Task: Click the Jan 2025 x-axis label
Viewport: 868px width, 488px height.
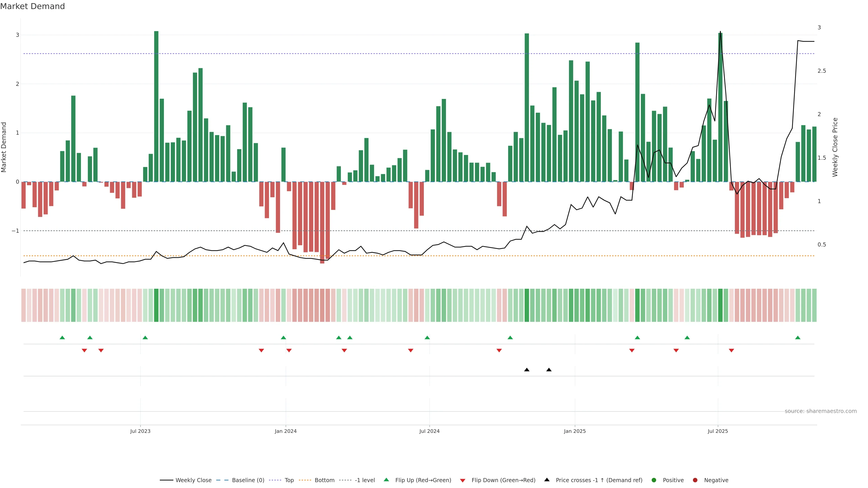Action: point(575,431)
